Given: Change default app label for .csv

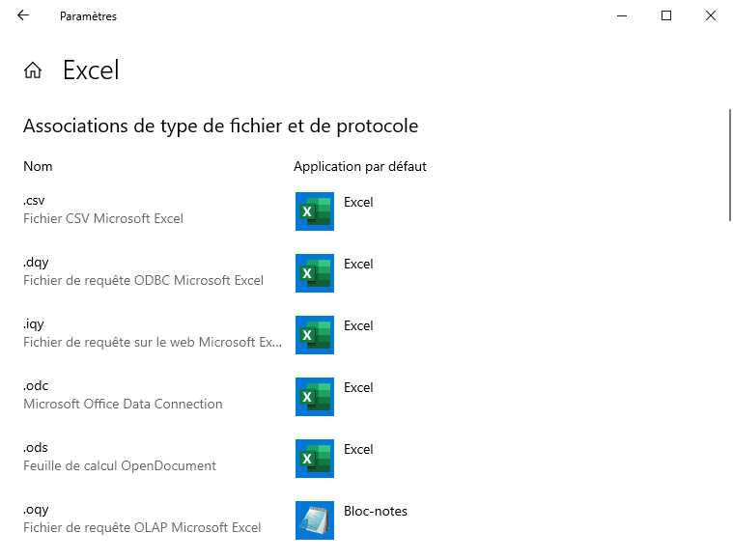Looking at the screenshot, I should tap(358, 203).
